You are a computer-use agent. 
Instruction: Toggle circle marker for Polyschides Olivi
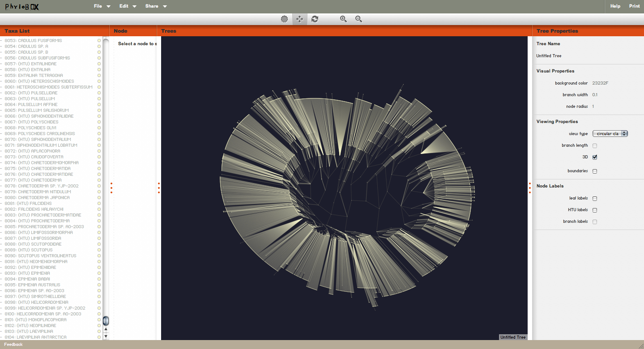point(99,128)
